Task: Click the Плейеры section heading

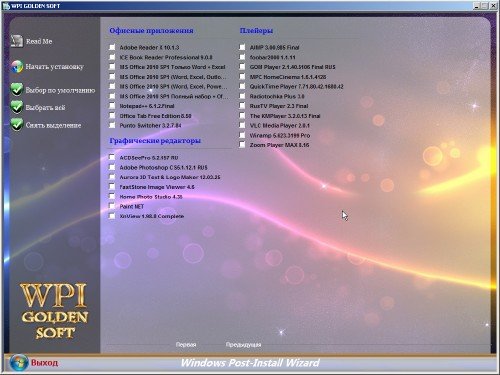Action: (256, 31)
